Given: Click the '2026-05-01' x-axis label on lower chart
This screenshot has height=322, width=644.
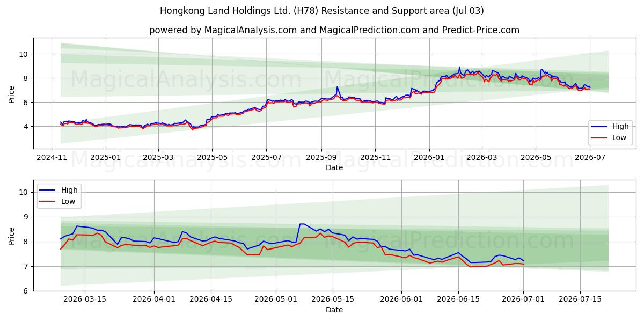Looking at the screenshot, I should tap(276, 301).
